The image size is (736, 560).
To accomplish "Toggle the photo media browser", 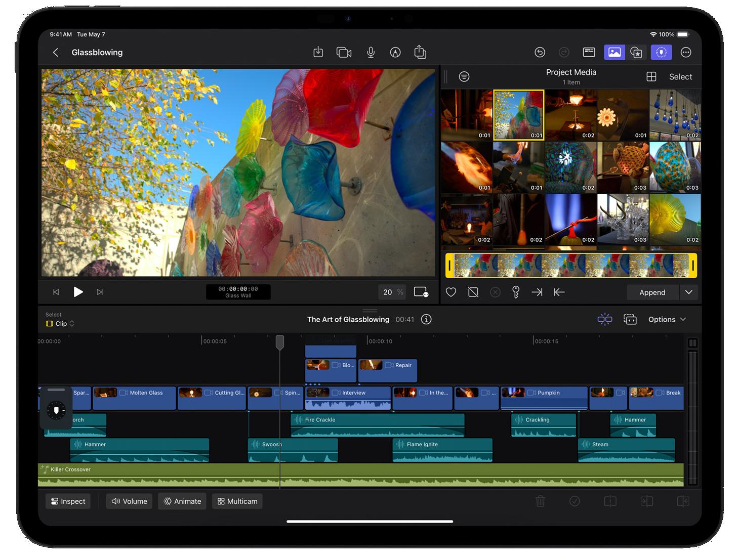I will pos(614,52).
